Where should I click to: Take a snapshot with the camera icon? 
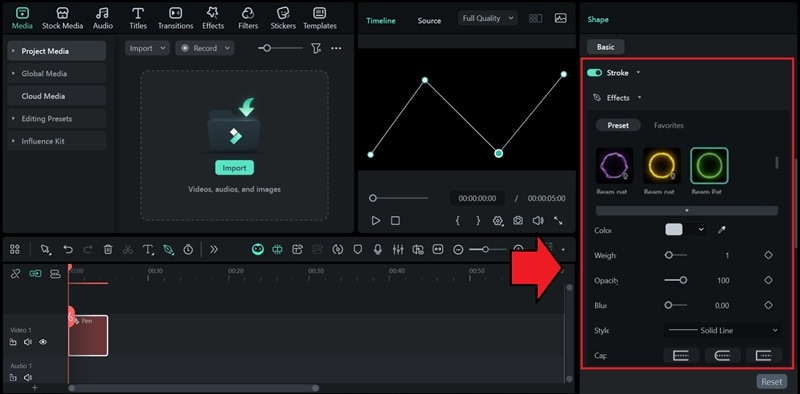pos(518,220)
